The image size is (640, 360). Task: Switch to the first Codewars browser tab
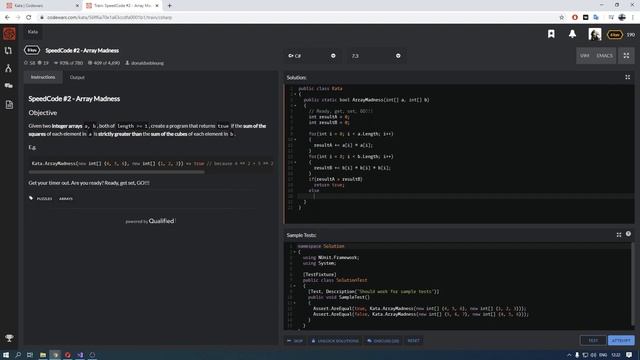42,6
